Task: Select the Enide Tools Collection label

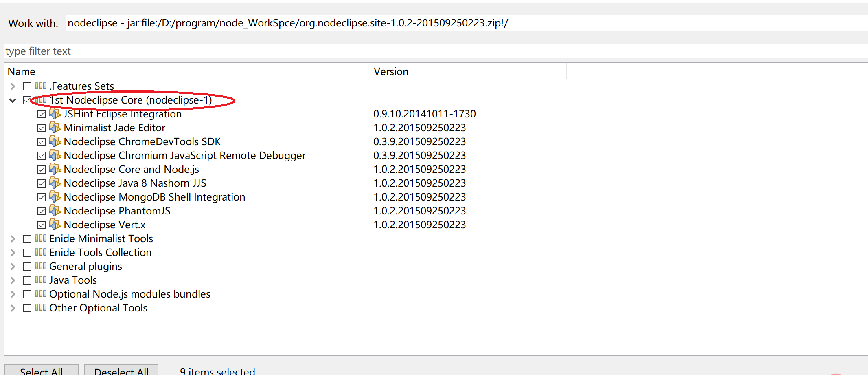Action: (101, 252)
